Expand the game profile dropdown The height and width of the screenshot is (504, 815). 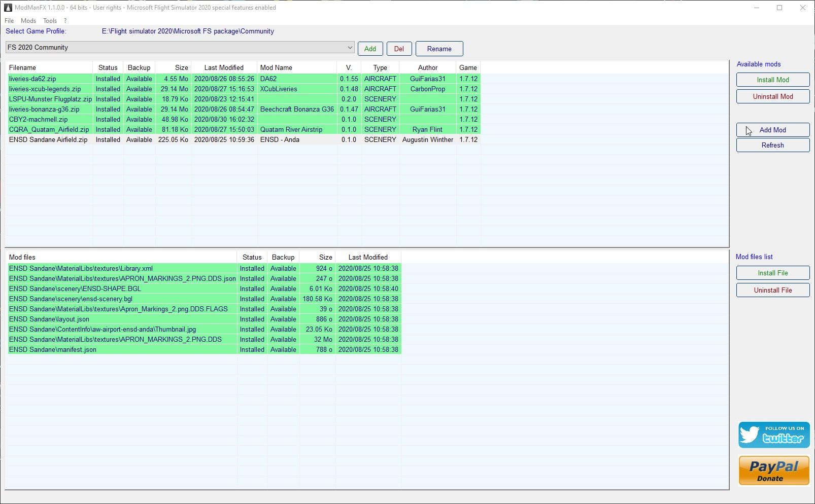click(350, 48)
